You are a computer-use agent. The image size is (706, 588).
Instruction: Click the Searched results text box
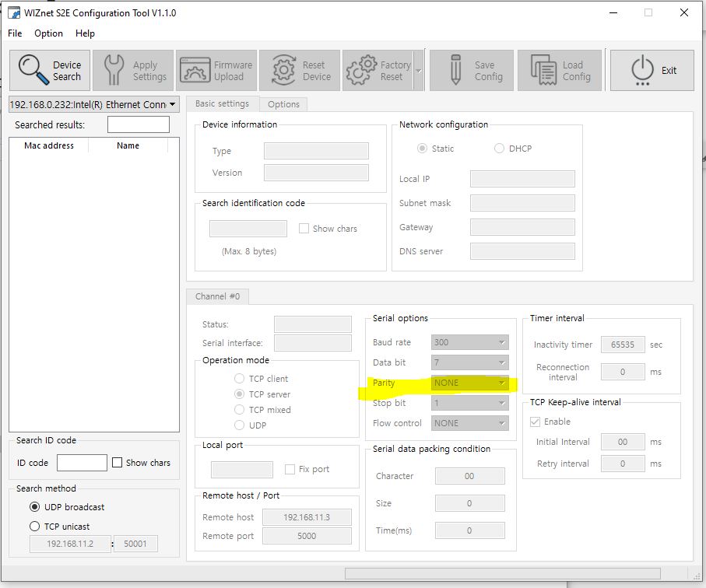139,124
